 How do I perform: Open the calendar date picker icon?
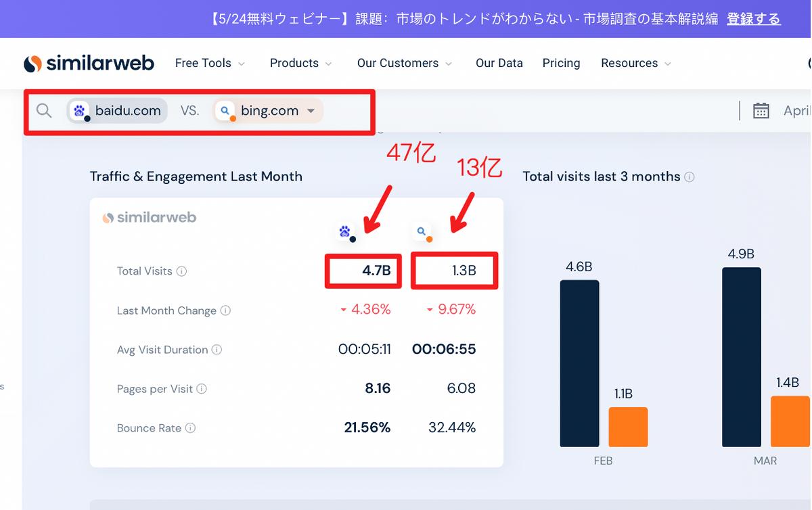pos(761,110)
